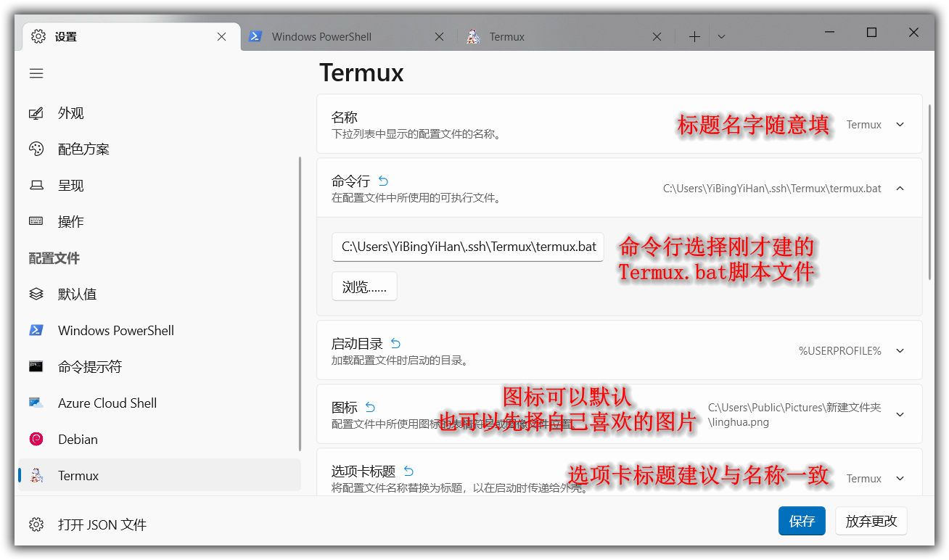Screen dimensions: 949x560
Task: Reset 图标 with the undo icon
Action: [370, 408]
